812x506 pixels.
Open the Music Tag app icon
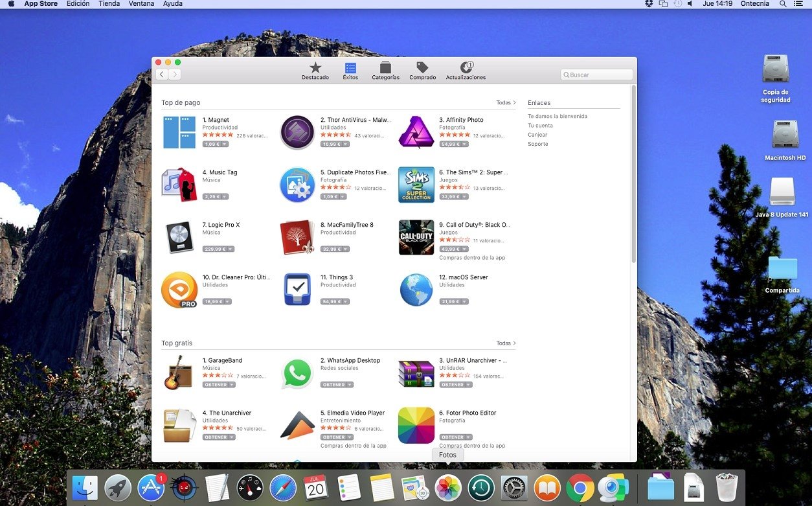pos(179,185)
